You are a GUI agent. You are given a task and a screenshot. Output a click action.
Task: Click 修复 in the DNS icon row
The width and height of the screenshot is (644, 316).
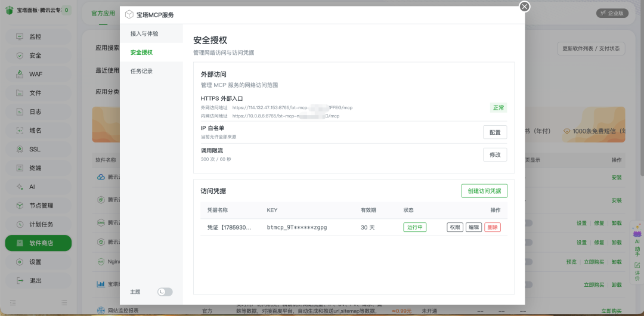click(599, 223)
